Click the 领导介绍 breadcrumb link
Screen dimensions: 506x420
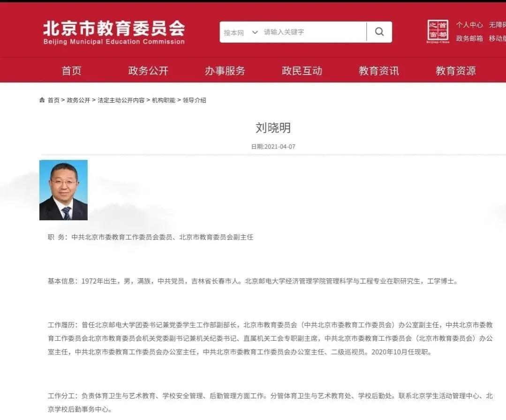195,100
